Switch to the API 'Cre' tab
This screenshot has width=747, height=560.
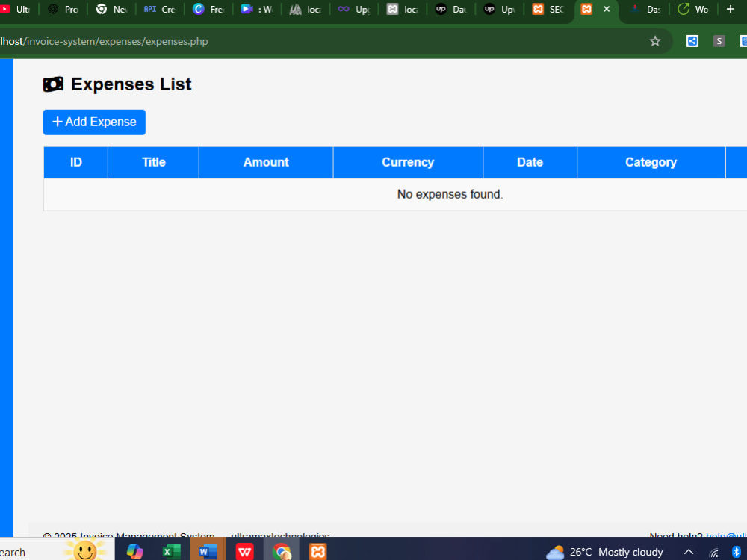tap(160, 9)
